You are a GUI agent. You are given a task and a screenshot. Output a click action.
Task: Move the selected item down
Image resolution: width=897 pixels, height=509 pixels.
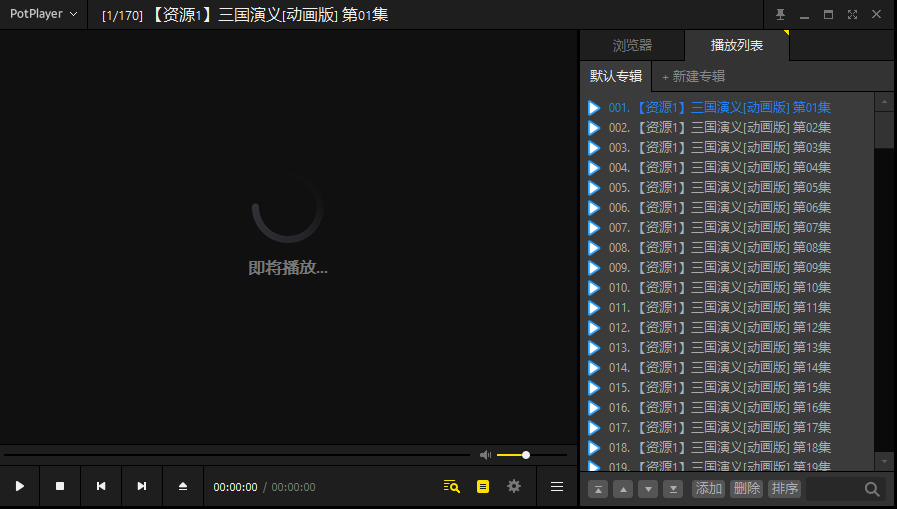[648, 489]
